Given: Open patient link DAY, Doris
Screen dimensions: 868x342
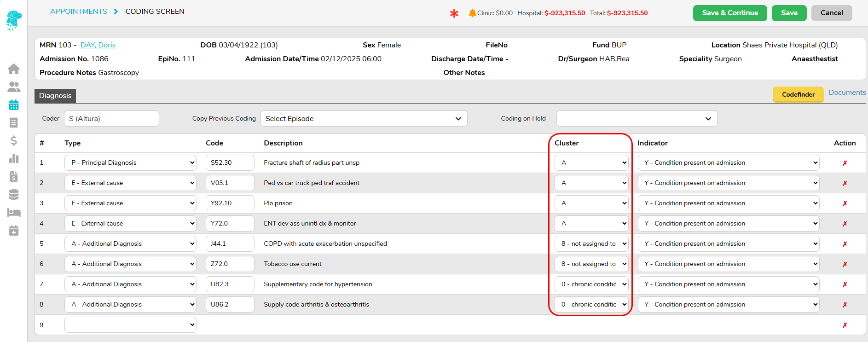Looking at the screenshot, I should (98, 45).
